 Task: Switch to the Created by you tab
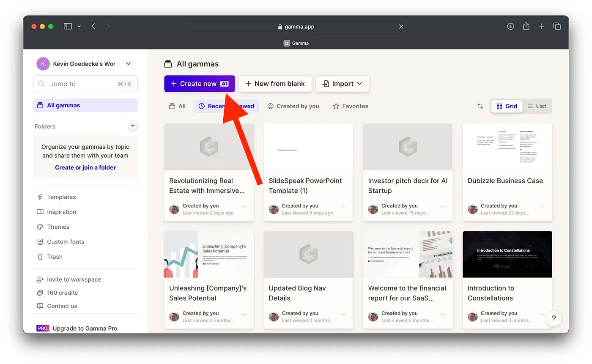click(293, 106)
